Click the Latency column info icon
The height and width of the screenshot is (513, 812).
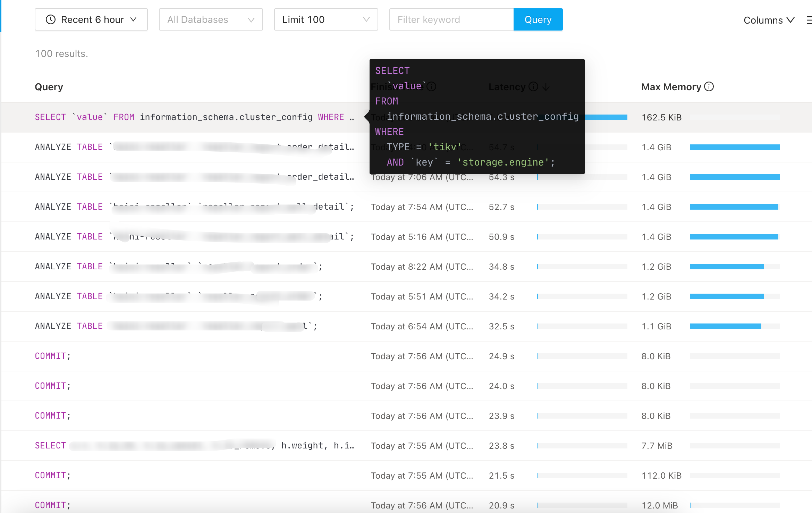click(x=533, y=86)
